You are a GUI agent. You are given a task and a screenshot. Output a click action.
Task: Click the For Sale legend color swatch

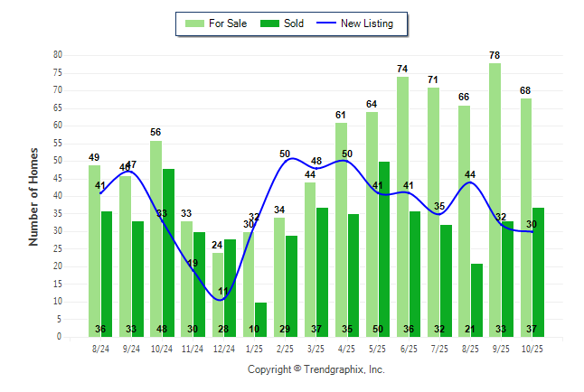click(x=193, y=23)
